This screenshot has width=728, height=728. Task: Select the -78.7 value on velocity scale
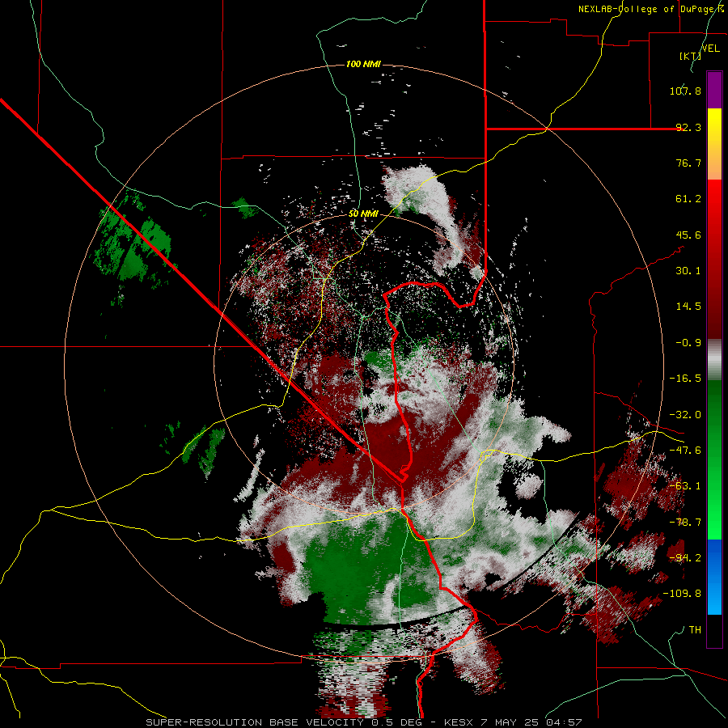click(685, 523)
